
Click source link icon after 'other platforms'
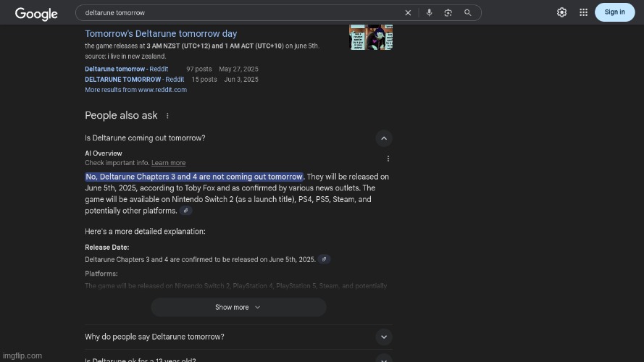coord(185,211)
